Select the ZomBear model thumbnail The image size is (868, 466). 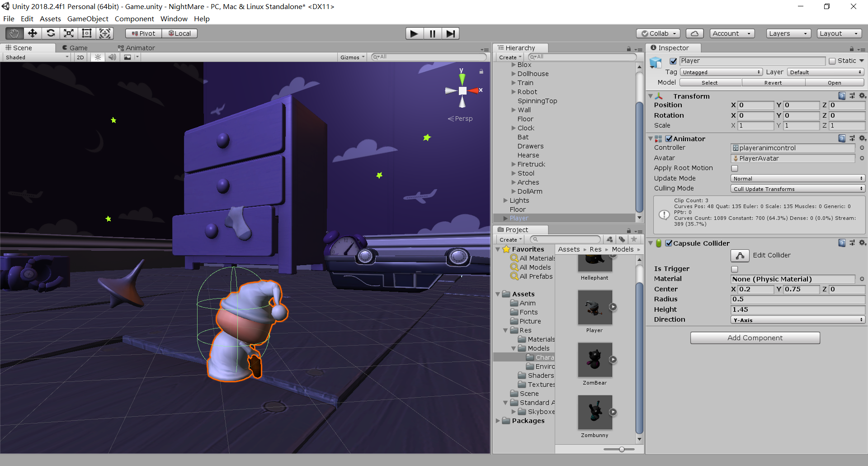[x=595, y=360]
